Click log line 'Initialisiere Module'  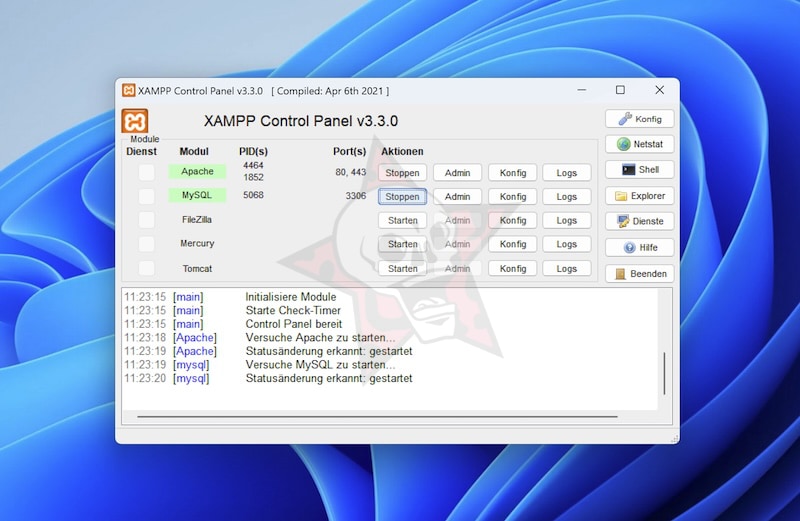(291, 297)
